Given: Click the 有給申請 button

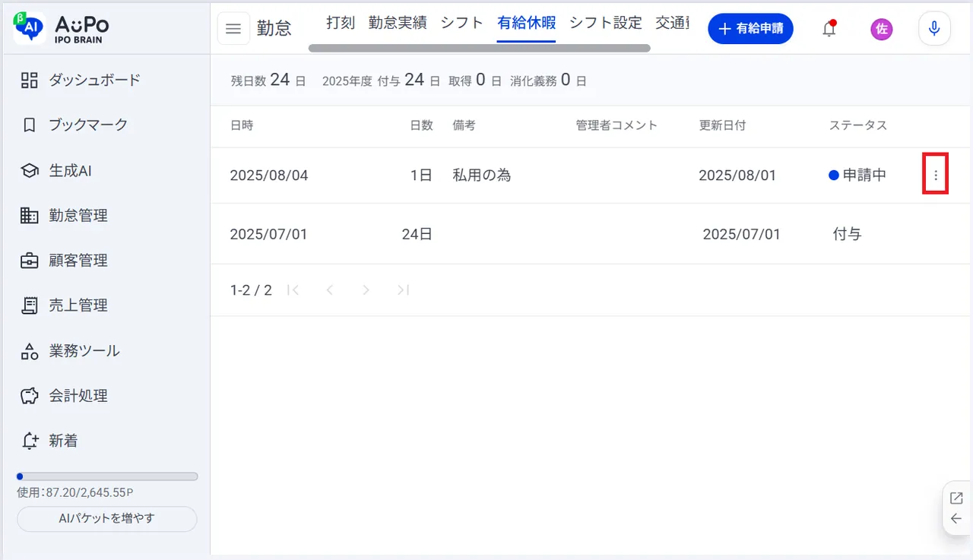Looking at the screenshot, I should pyautogui.click(x=751, y=29).
